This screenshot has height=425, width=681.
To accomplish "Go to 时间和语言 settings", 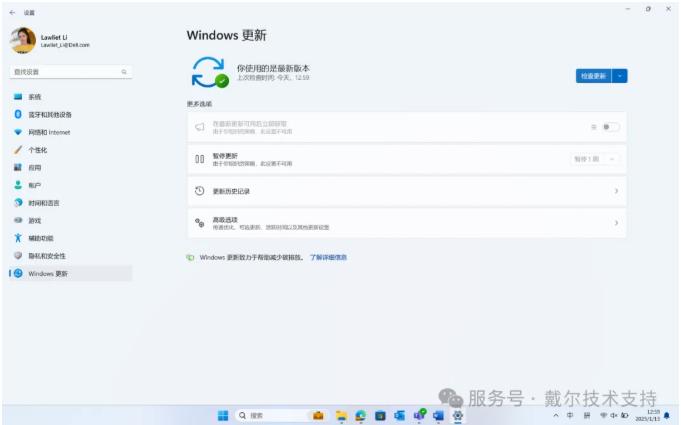I will (x=69, y=203).
